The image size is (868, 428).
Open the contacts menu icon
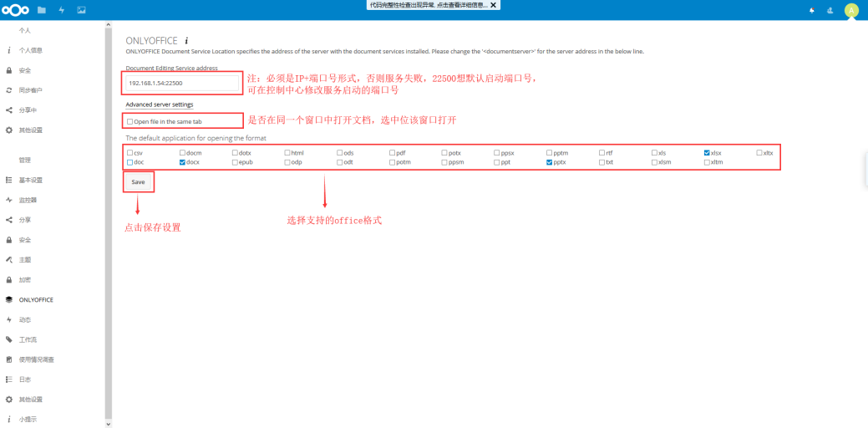pos(830,10)
